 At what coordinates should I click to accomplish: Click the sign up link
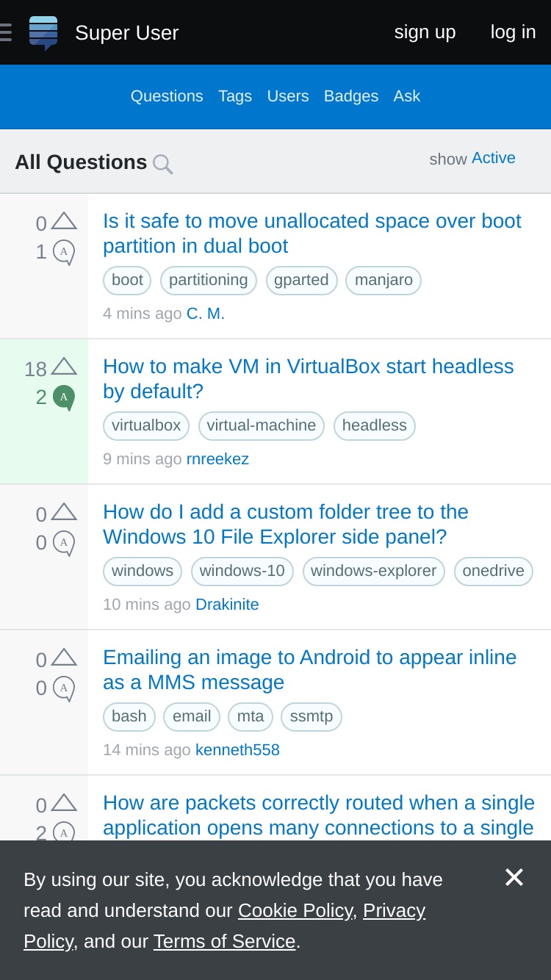(x=425, y=32)
